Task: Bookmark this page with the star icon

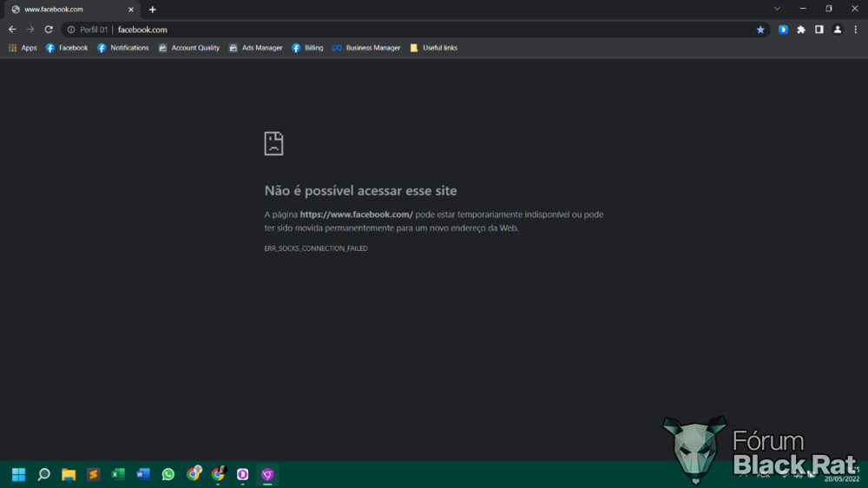Action: [760, 30]
